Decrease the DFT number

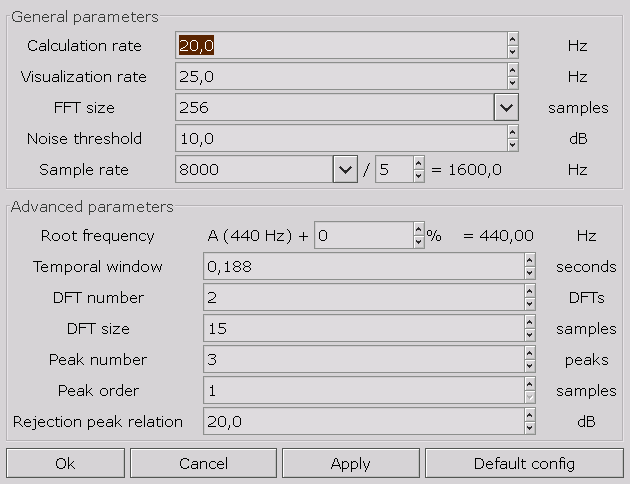530,304
